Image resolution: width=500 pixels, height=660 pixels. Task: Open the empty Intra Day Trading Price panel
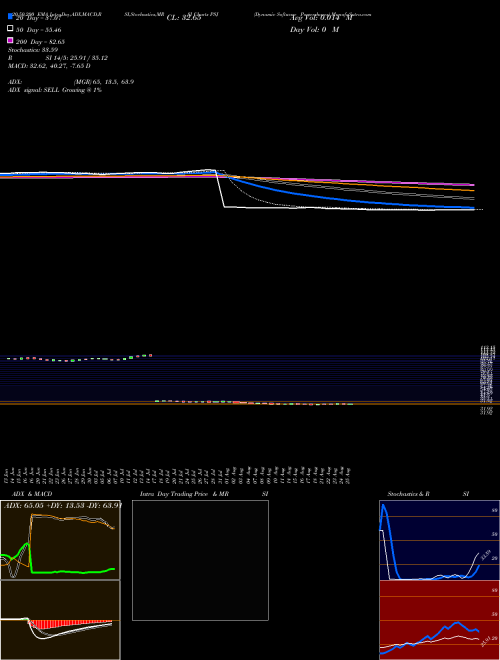coord(200,560)
